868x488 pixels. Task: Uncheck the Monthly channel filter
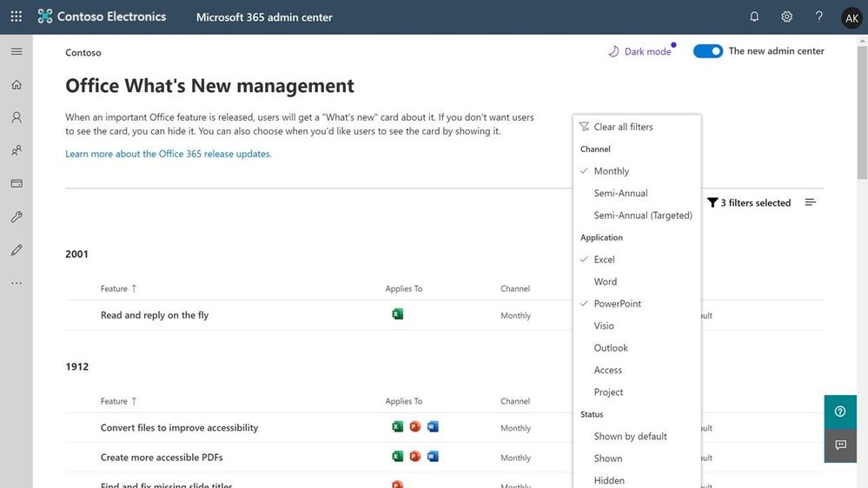(637, 171)
